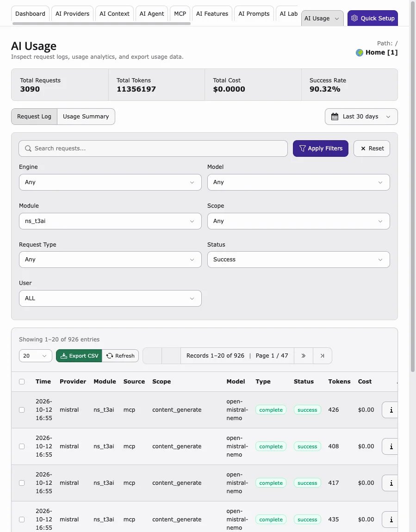Check the row with 408 tokens
Viewport: 416px width, 532px height.
pyautogui.click(x=22, y=446)
